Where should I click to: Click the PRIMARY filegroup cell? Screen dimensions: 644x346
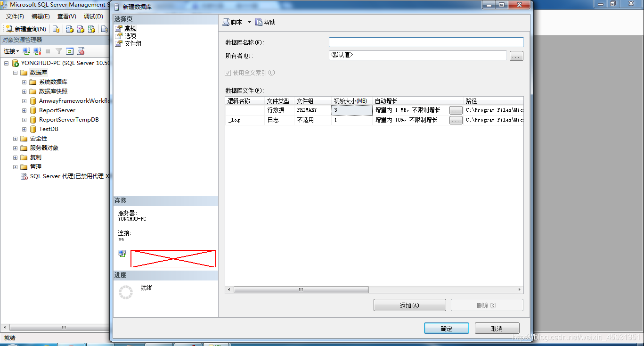pos(313,110)
